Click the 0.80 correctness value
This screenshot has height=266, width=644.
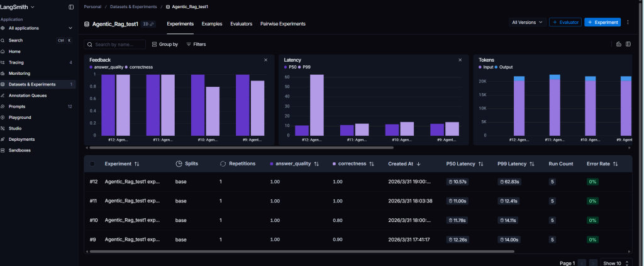pyautogui.click(x=338, y=221)
